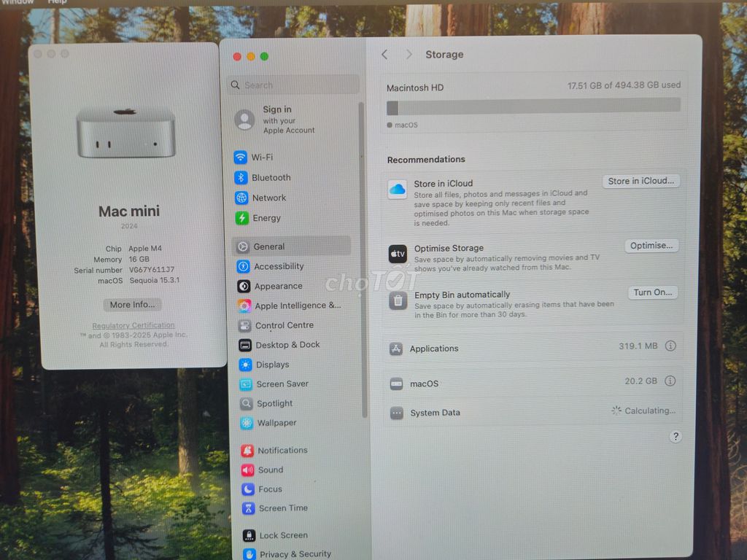
Task: Go forward with the right chevron
Action: [409, 54]
